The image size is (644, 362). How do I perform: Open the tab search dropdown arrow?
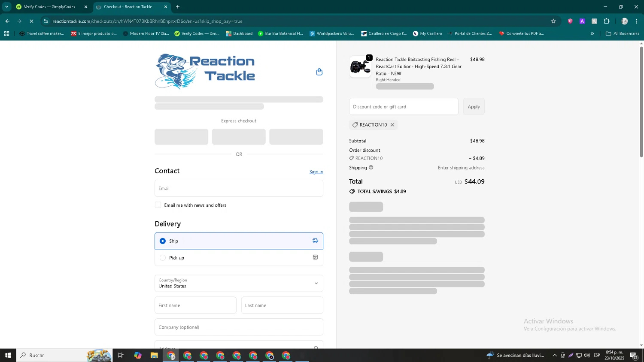6,7
